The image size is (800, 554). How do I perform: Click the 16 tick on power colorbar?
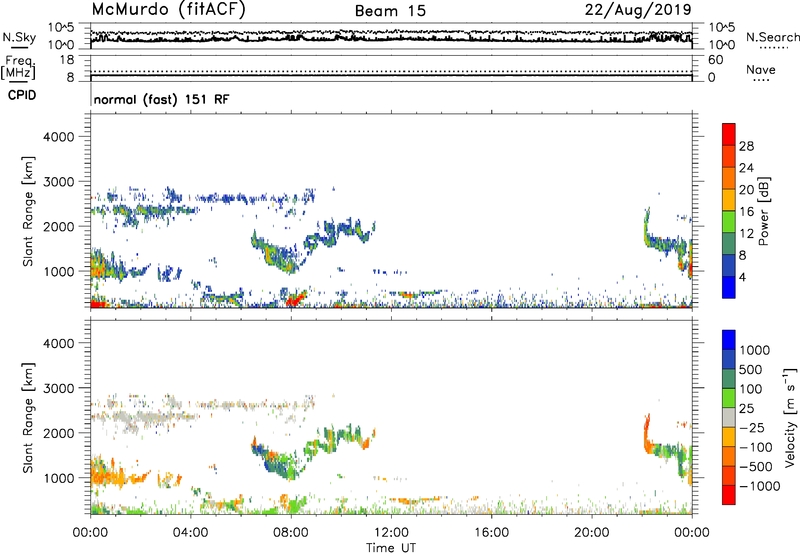point(746,212)
